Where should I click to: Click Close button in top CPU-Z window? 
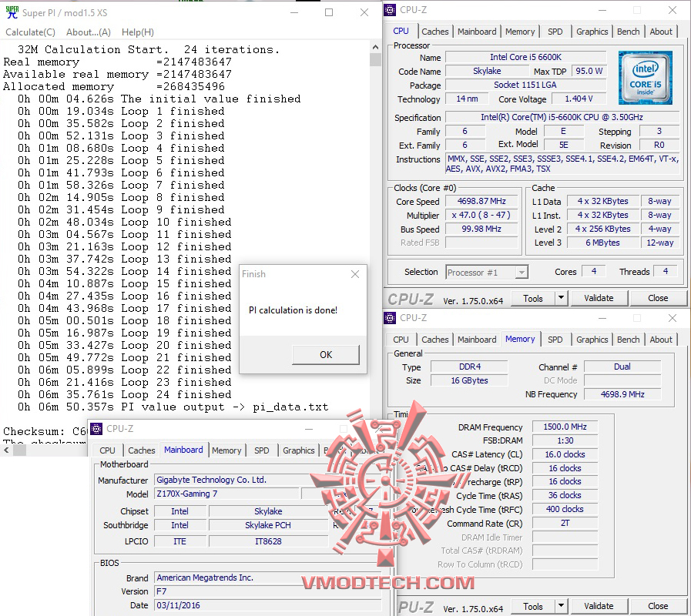tap(658, 298)
